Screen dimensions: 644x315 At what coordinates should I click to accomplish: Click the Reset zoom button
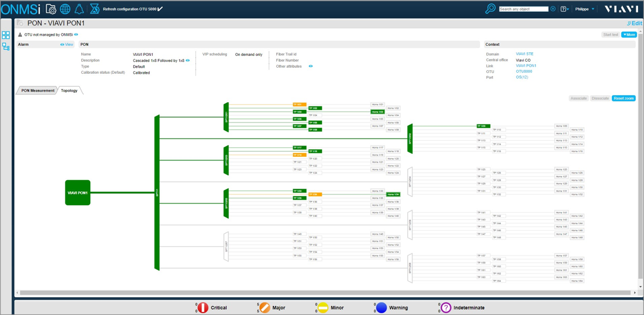pyautogui.click(x=624, y=99)
